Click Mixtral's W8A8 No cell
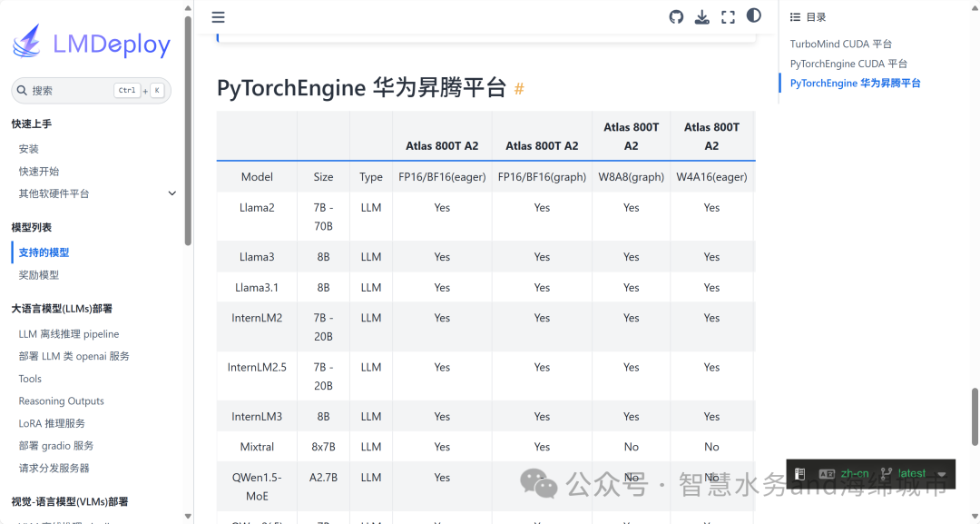 pyautogui.click(x=632, y=447)
